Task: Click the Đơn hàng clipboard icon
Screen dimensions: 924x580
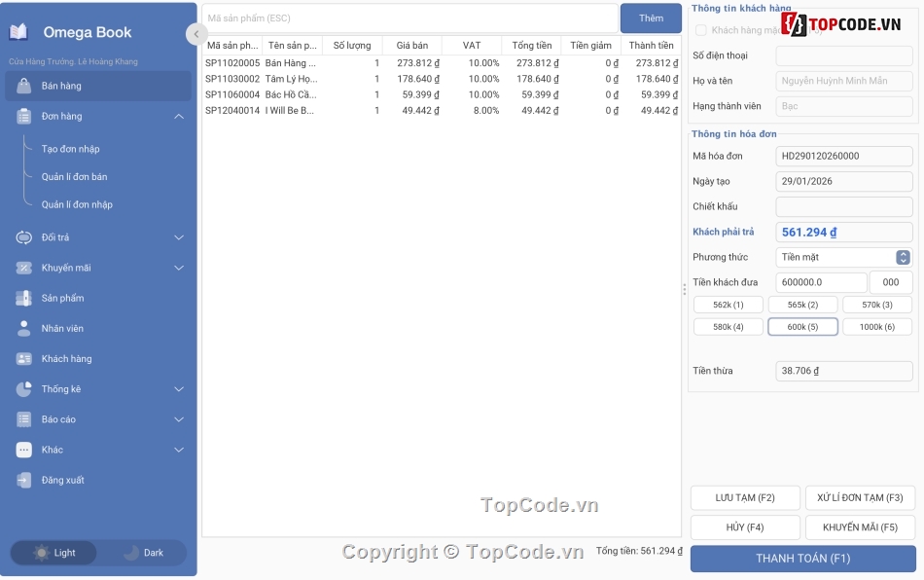Action: pyautogui.click(x=23, y=116)
